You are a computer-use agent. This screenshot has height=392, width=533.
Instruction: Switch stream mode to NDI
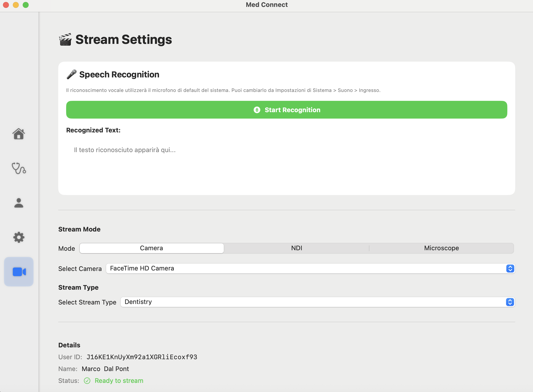[297, 248]
